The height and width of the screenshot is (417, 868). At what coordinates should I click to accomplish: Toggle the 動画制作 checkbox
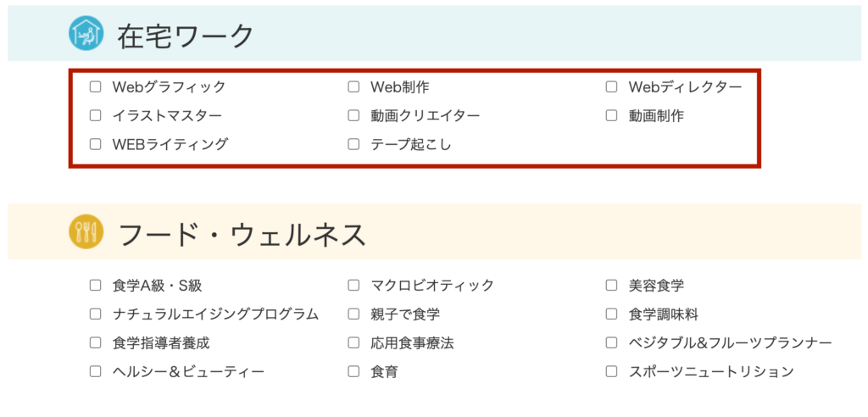point(611,116)
